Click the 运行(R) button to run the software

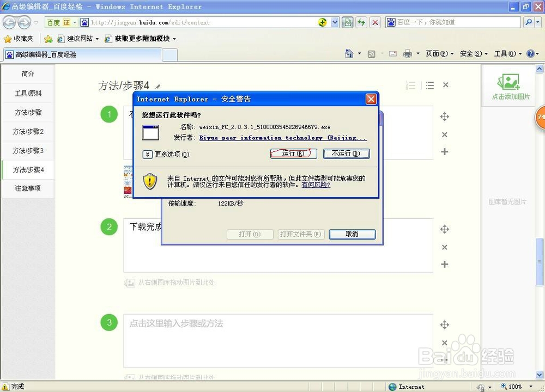[x=293, y=154]
